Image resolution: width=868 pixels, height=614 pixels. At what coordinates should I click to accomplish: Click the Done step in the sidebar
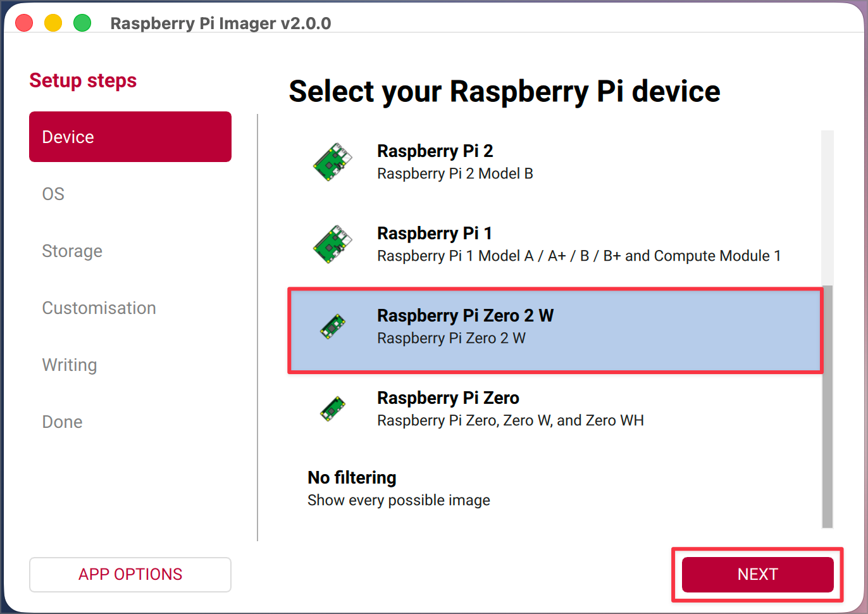point(62,422)
